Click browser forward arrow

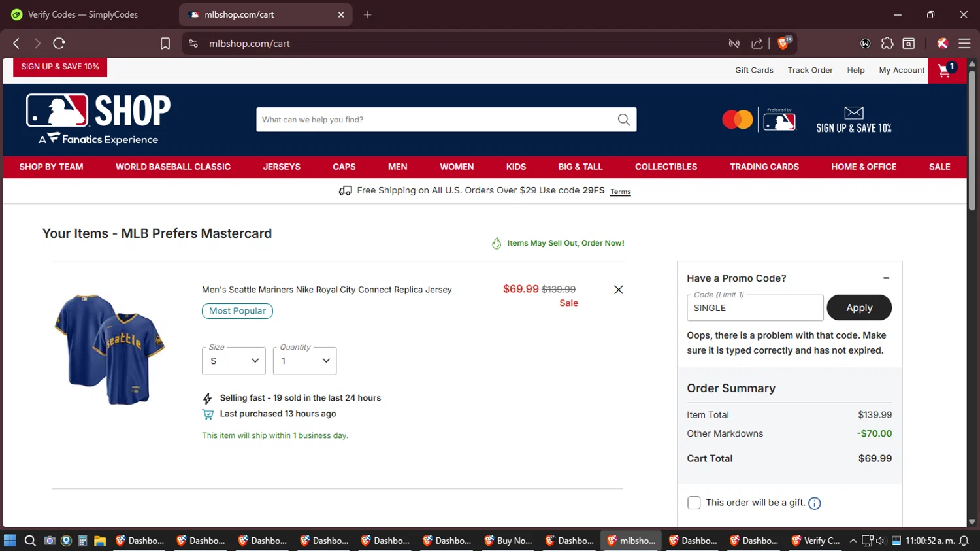(37, 43)
